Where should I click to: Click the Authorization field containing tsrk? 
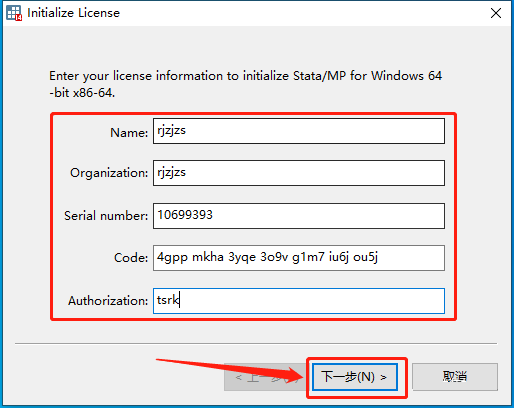[x=299, y=301]
